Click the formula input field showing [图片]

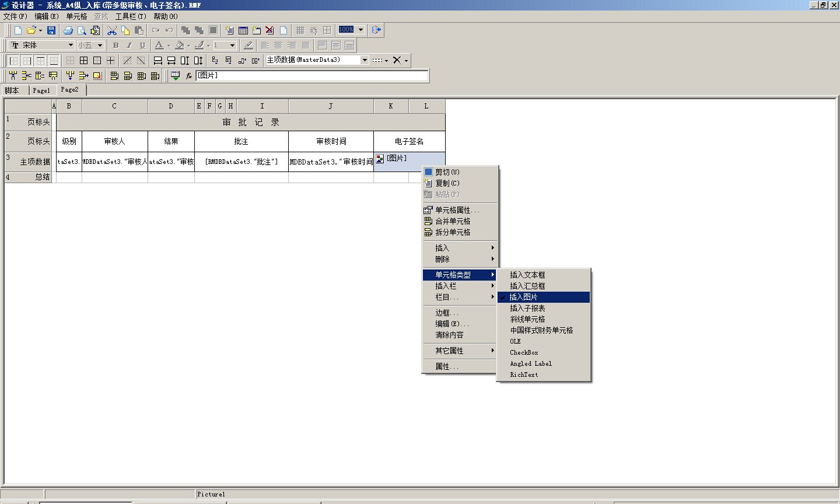coord(312,76)
